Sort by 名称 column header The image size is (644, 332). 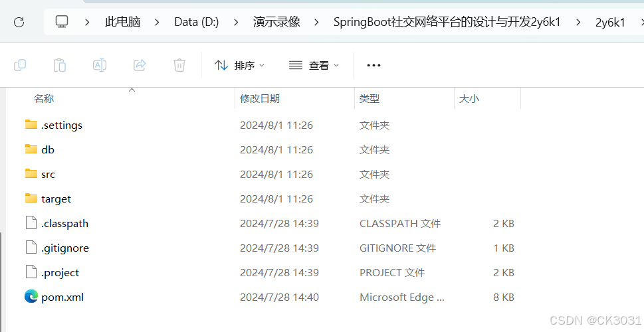(44, 98)
